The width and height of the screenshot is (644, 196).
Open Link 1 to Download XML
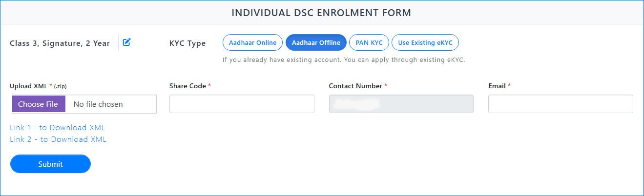point(58,128)
